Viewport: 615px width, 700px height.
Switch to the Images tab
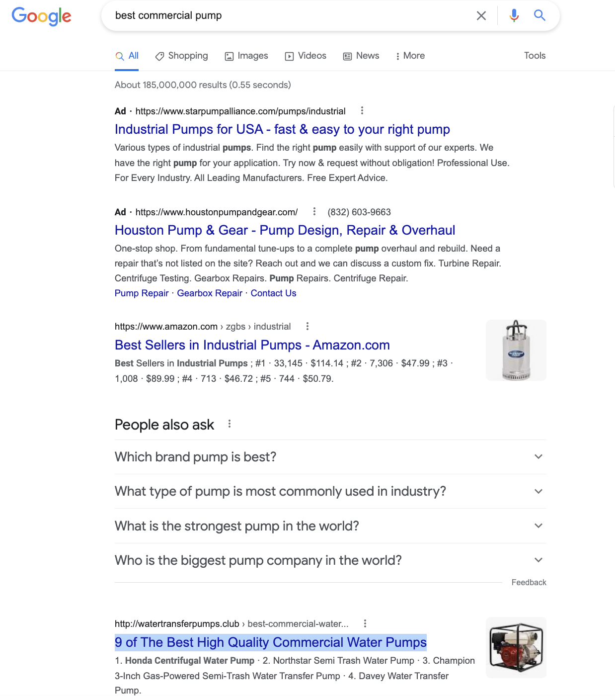246,56
